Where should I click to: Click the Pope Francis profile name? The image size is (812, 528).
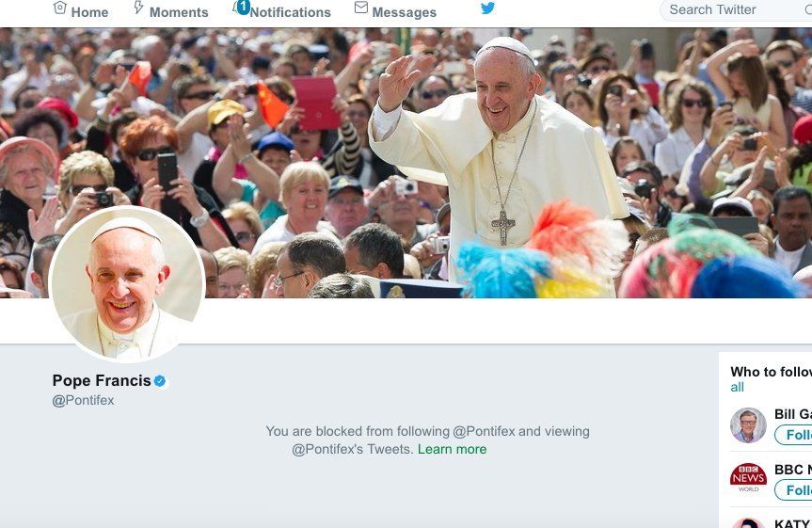[102, 381]
